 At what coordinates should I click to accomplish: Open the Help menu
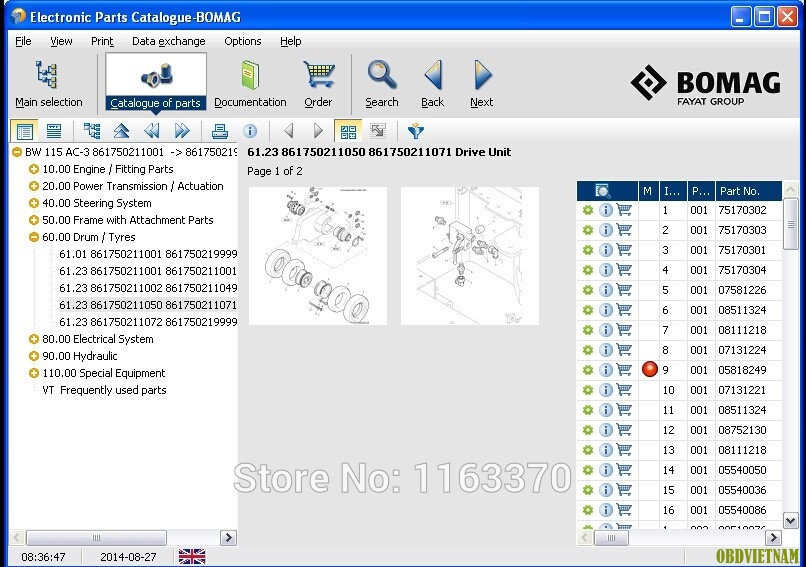coord(290,41)
